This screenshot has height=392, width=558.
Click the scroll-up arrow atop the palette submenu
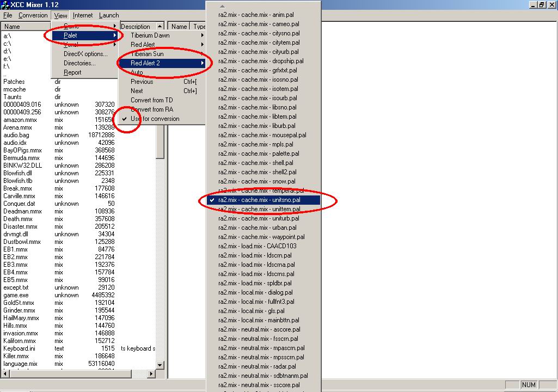(x=222, y=6)
